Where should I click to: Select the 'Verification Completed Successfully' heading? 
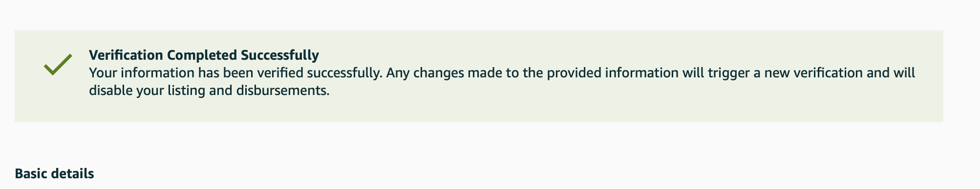204,55
